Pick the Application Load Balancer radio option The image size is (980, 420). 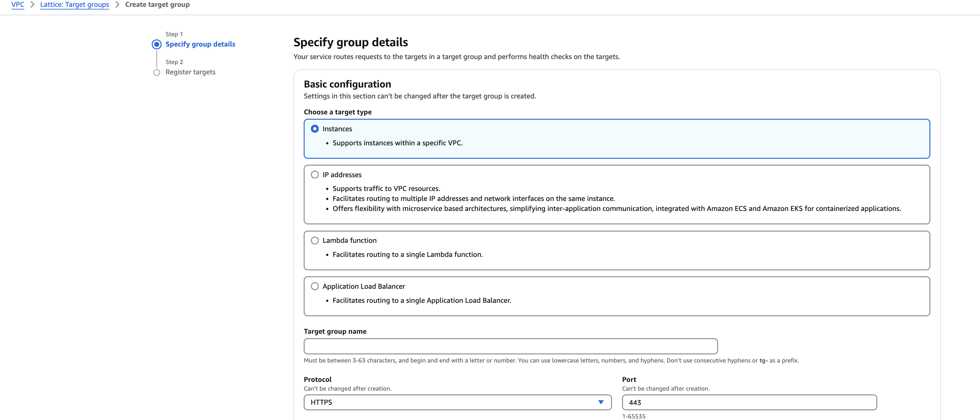click(x=315, y=286)
